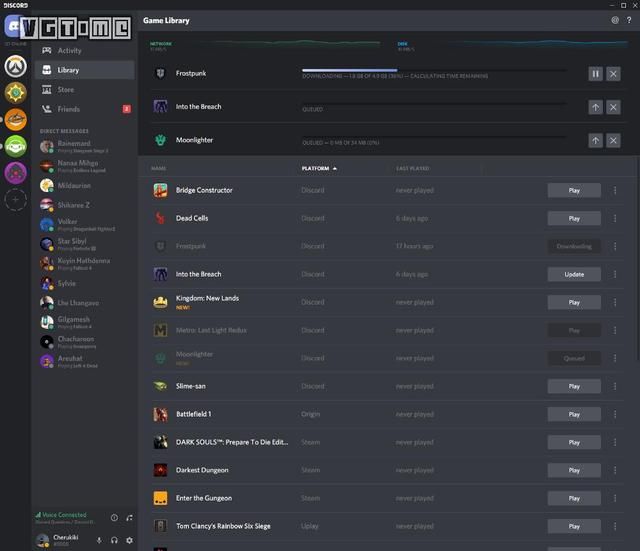Cancel the Moonlighter queued download
The image size is (640, 551).
pos(613,140)
